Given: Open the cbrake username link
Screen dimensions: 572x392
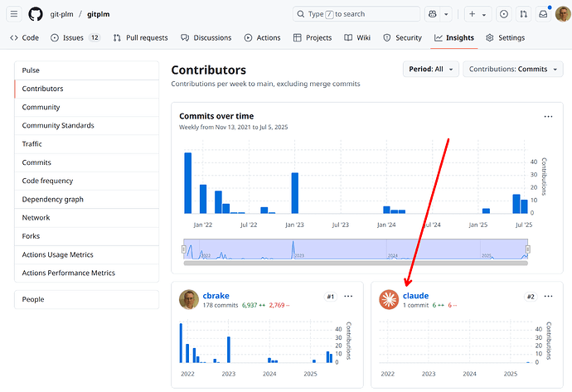Looking at the screenshot, I should [216, 296].
